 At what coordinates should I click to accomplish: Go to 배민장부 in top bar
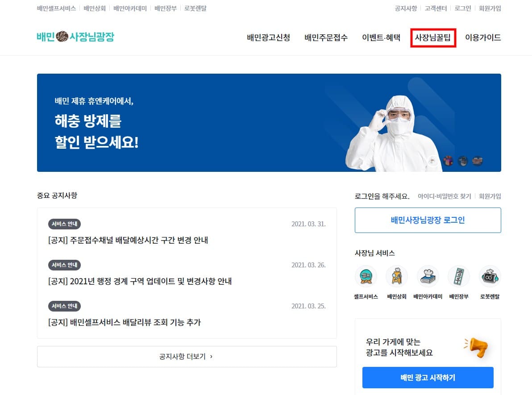click(x=166, y=8)
